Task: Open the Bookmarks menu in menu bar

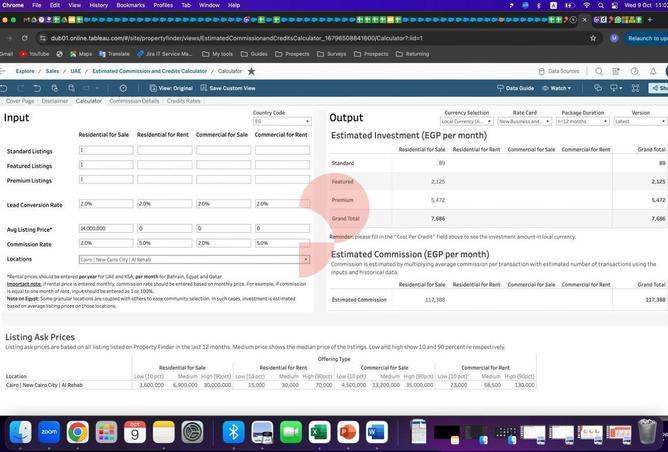Action: point(130,5)
